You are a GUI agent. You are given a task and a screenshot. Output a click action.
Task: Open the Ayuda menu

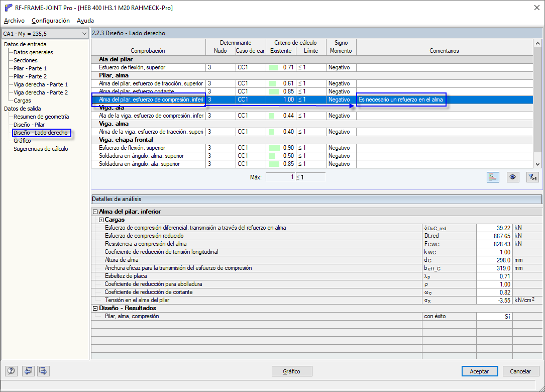click(x=85, y=21)
